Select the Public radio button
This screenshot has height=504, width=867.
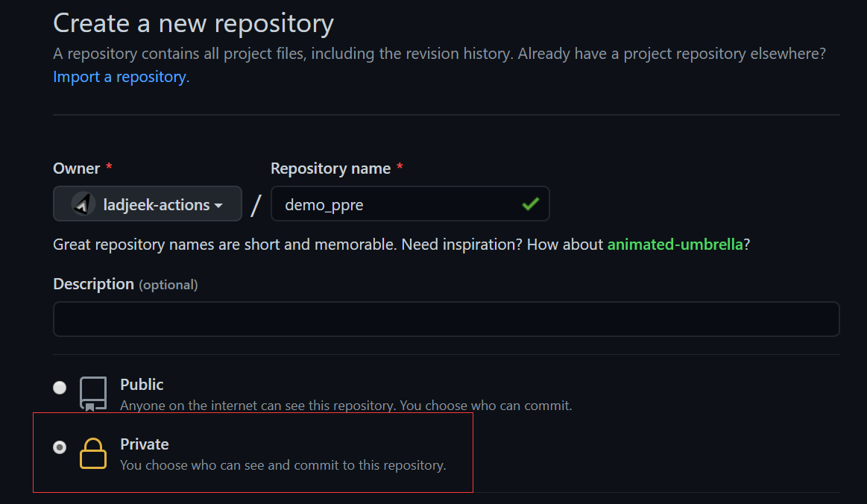(x=60, y=388)
